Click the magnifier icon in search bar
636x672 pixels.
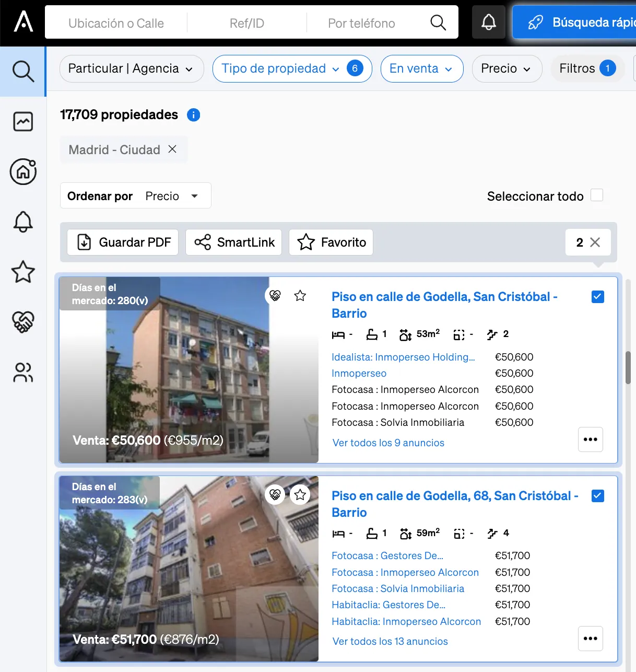(x=438, y=22)
